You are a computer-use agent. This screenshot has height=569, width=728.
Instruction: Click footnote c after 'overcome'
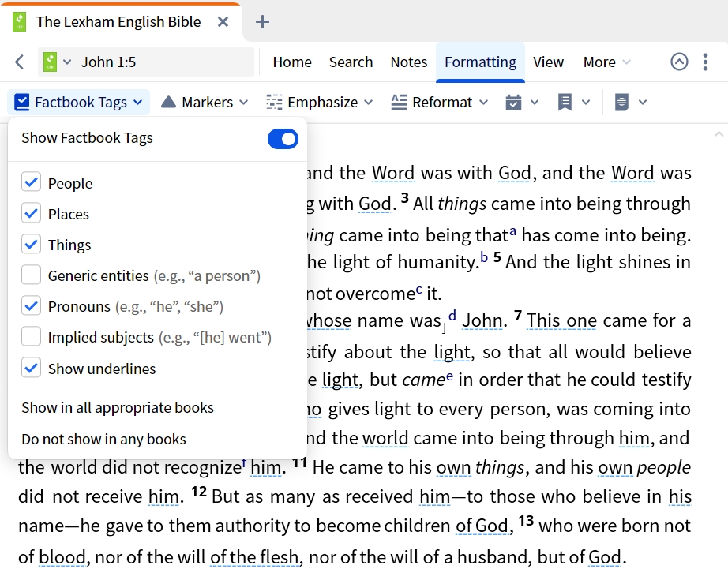pyautogui.click(x=419, y=290)
